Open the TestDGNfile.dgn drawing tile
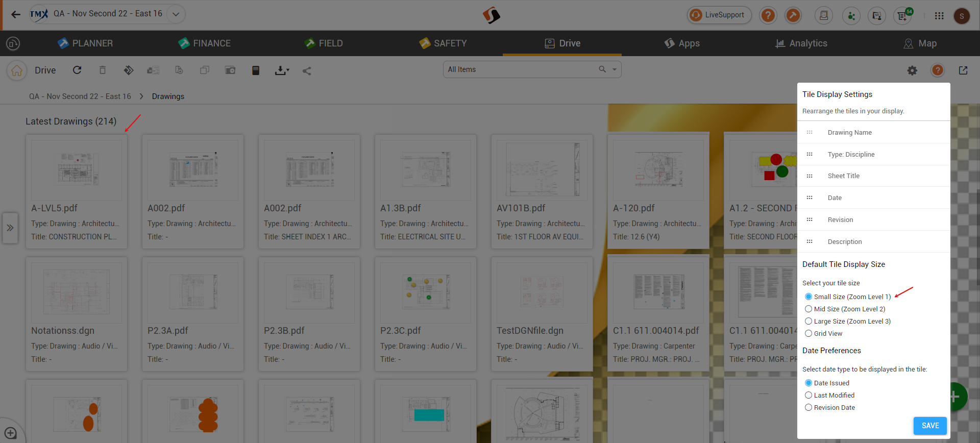The width and height of the screenshot is (980, 443). pyautogui.click(x=542, y=314)
